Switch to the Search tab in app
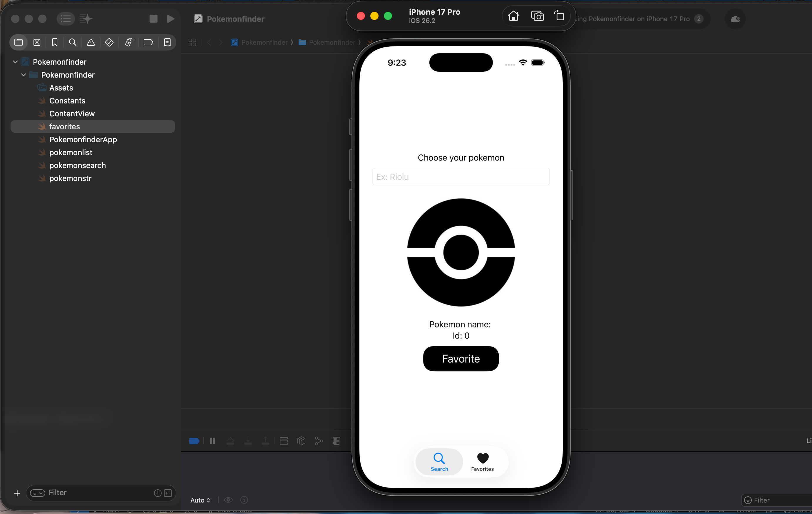The width and height of the screenshot is (812, 514). (x=439, y=462)
